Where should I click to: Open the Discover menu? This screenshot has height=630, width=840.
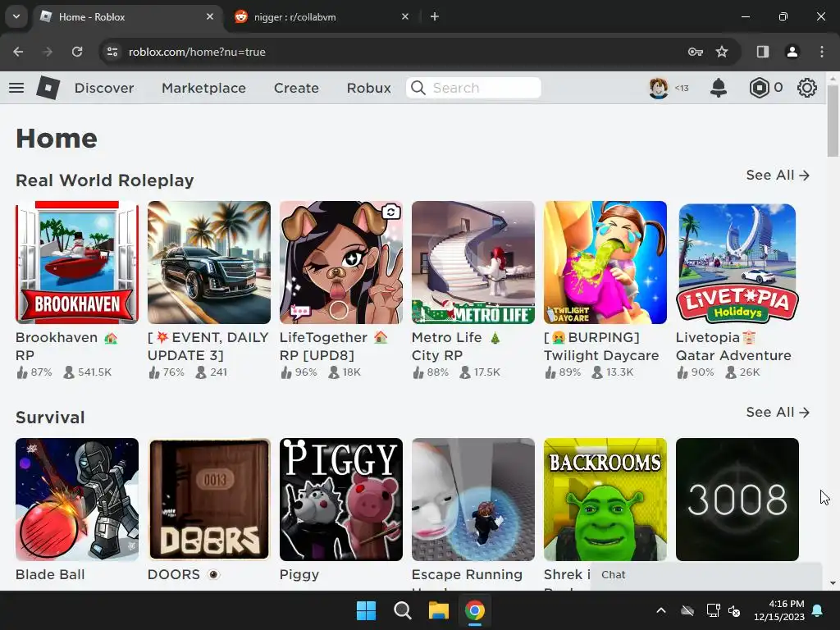(104, 88)
